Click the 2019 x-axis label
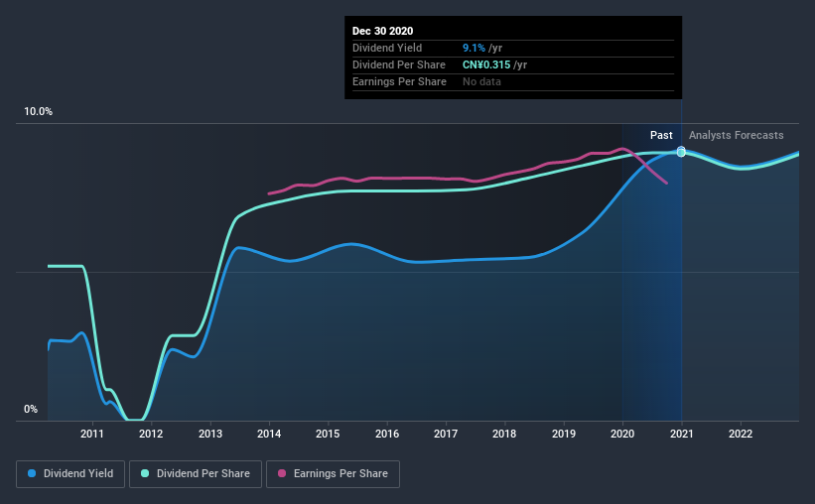The height and width of the screenshot is (504, 815). (564, 434)
